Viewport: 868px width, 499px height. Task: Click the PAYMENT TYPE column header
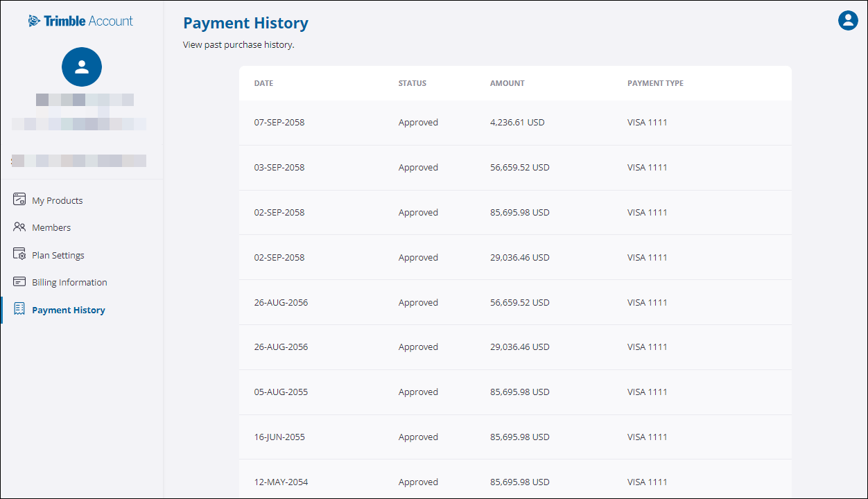655,83
